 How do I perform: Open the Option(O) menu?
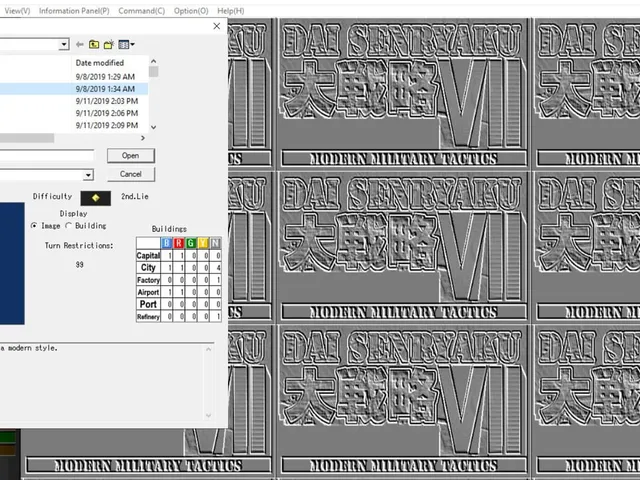click(x=191, y=11)
